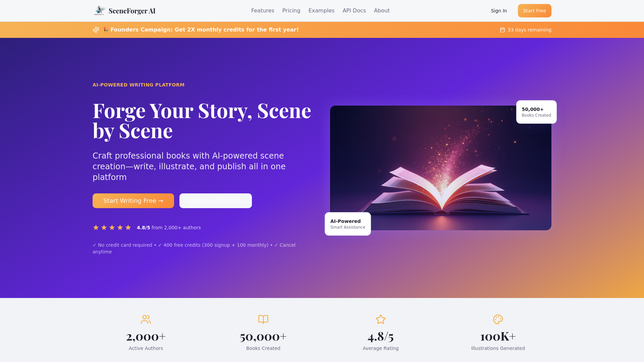Click the palette icon above Illustrations Generated
The height and width of the screenshot is (362, 644).
498,319
